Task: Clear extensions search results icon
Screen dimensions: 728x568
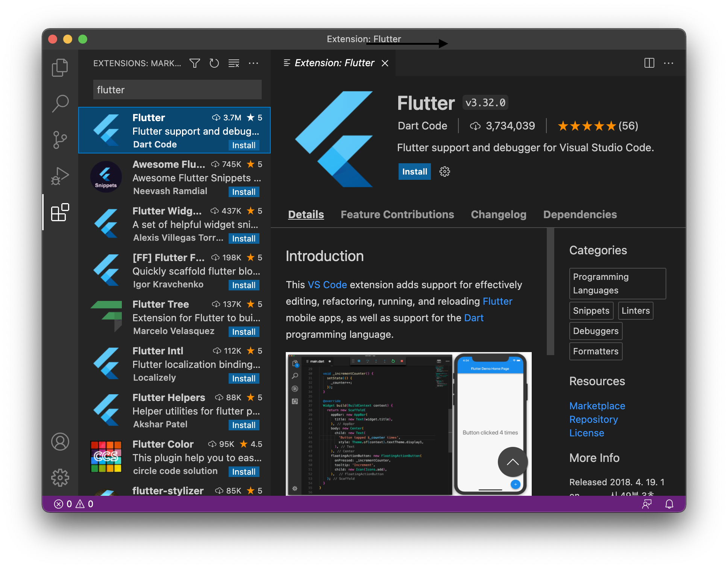Action: [234, 63]
